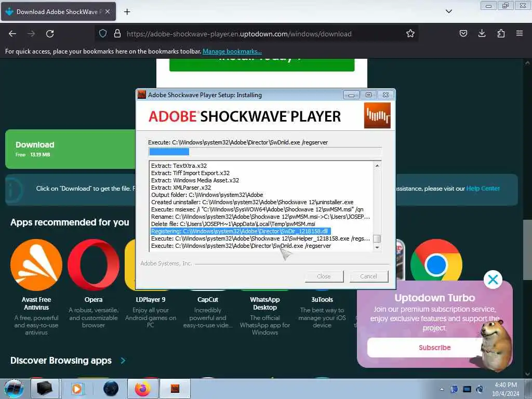The image size is (532, 399).
Task: Click the install log scrollbar thumb
Action: coord(377,238)
